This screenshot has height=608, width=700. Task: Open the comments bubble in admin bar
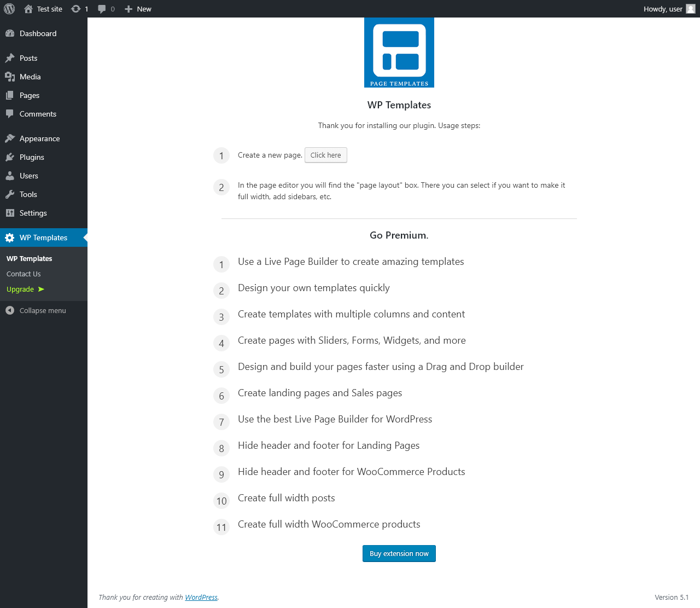pos(102,9)
